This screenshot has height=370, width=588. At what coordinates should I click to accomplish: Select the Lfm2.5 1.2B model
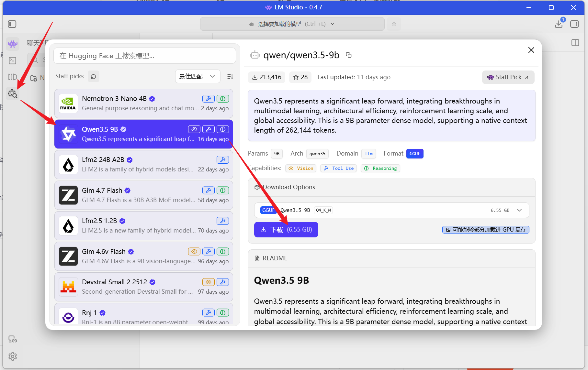point(144,226)
